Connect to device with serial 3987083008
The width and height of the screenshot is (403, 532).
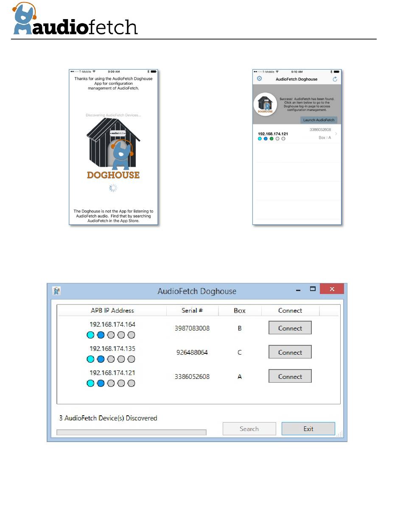(x=290, y=328)
